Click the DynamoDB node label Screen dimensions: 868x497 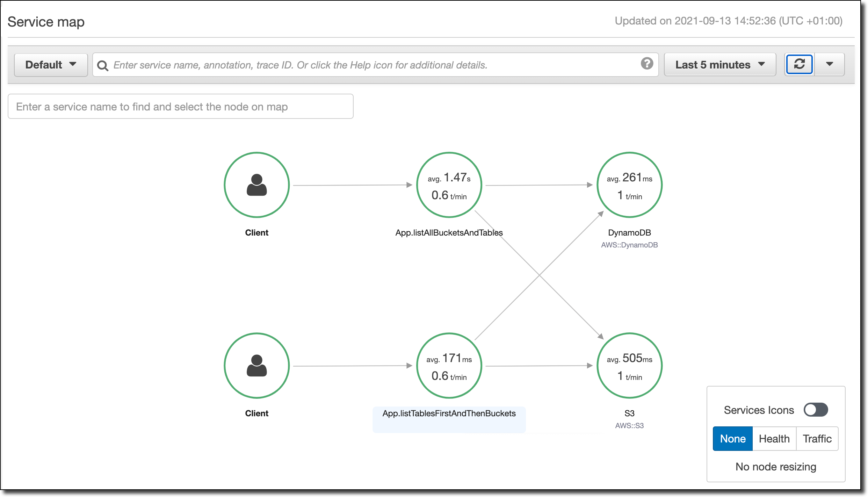coord(629,233)
